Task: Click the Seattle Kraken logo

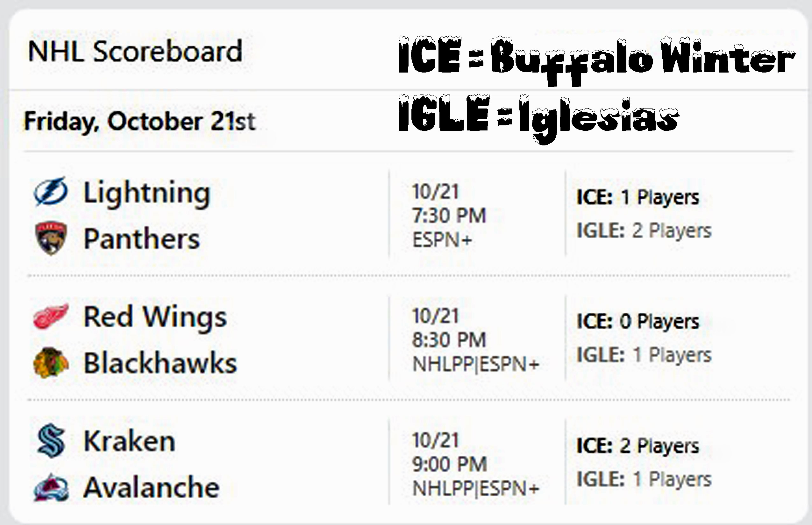Action: [x=51, y=440]
